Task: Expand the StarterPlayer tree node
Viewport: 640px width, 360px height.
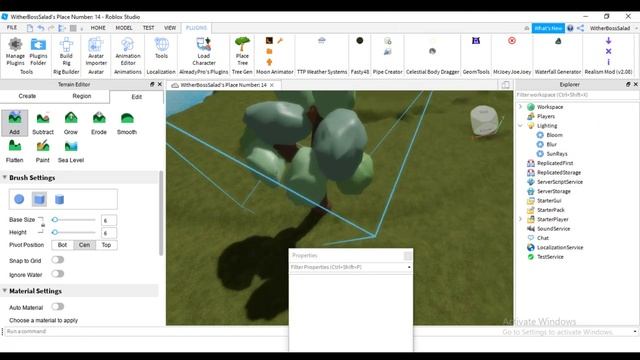Action: (520, 219)
